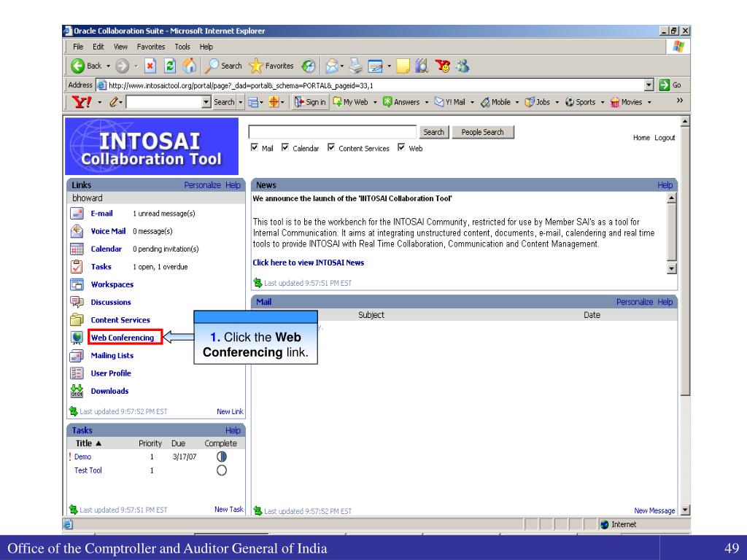This screenshot has width=747, height=560.
Task: Click the News panel scroll-down arrow
Action: [x=672, y=268]
